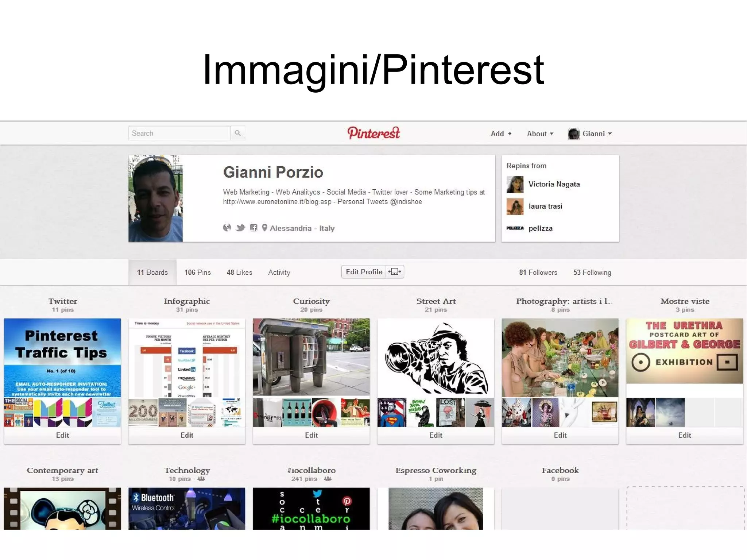Open the Espresso Coworking cover photo

[x=436, y=509]
